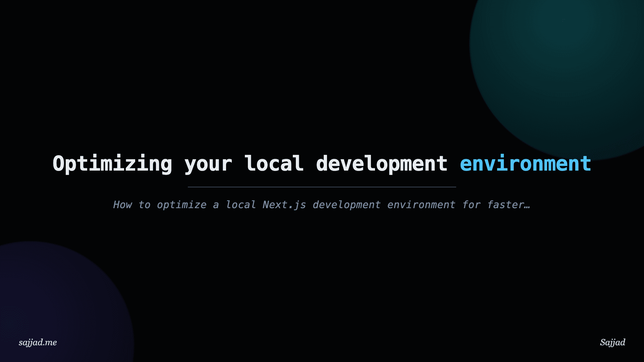Click the title "Optimizing your local development environment"
The width and height of the screenshot is (644, 362).
322,164
